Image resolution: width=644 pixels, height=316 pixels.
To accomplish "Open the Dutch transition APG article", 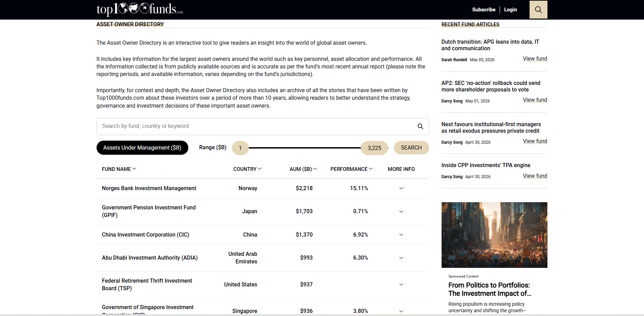I will [490, 45].
